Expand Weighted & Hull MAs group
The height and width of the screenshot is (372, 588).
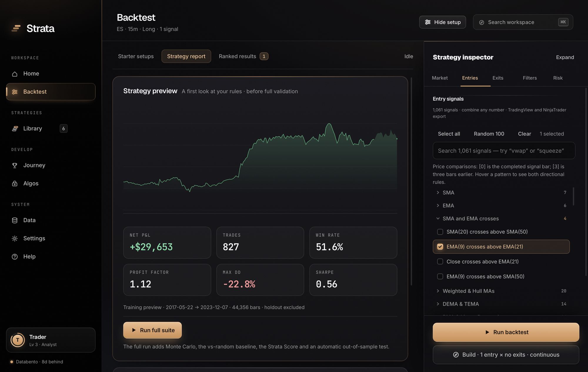click(501, 291)
